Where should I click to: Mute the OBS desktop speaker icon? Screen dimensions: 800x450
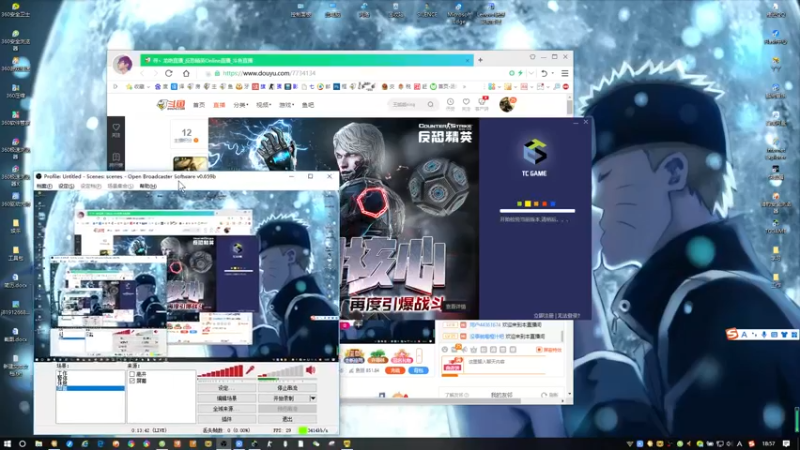(x=311, y=370)
